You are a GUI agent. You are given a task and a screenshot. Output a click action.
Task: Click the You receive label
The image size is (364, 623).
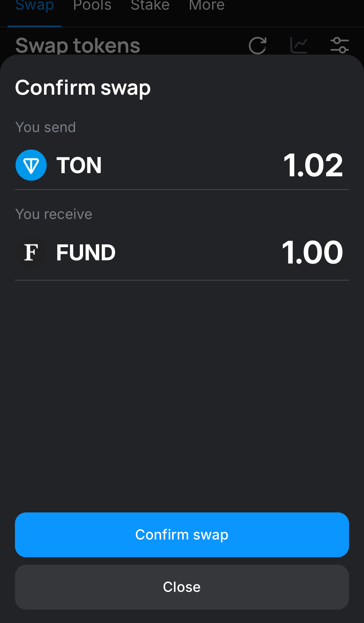(x=54, y=214)
